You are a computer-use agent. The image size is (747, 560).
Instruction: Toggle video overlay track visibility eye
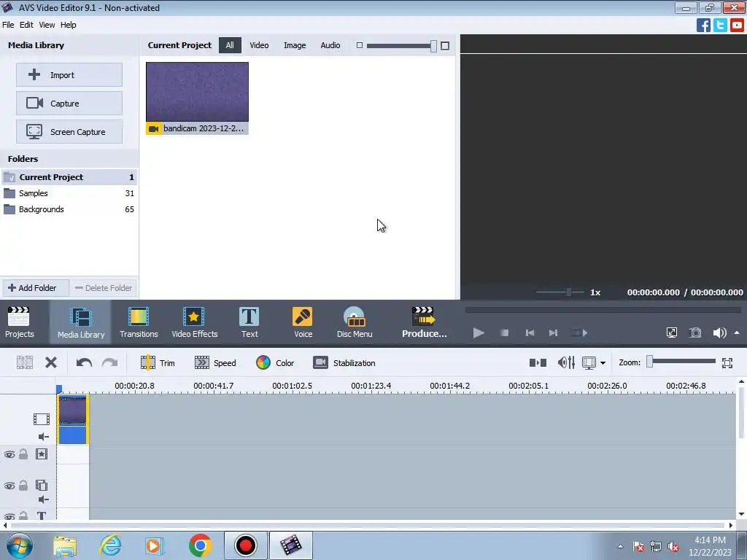[x=9, y=486]
